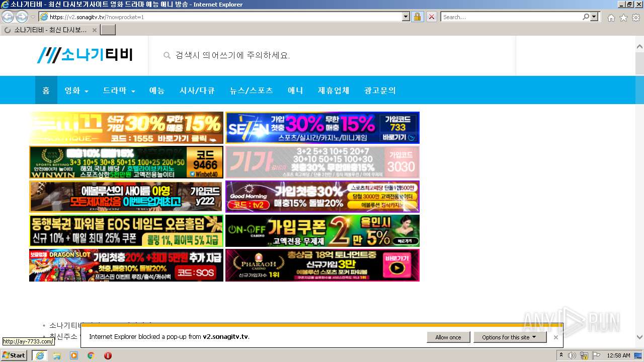The height and width of the screenshot is (362, 644).
Task: Open the Dragon Slot 코드 SOS banner
Action: pyautogui.click(x=126, y=265)
